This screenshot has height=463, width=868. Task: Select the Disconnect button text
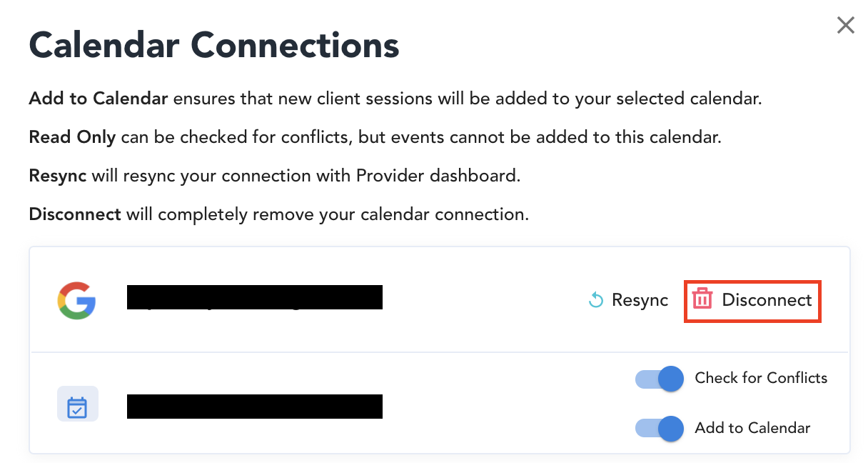767,300
